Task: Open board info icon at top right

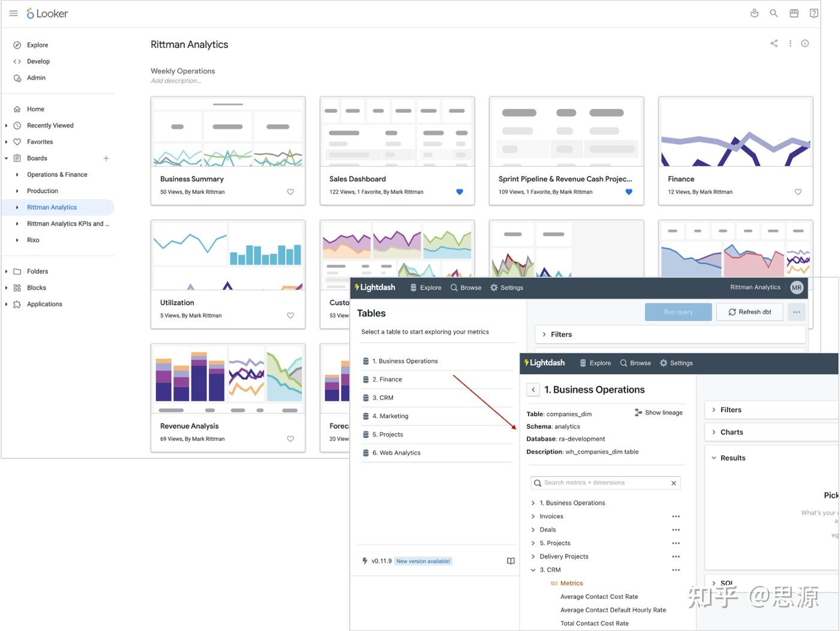Action: [x=805, y=43]
